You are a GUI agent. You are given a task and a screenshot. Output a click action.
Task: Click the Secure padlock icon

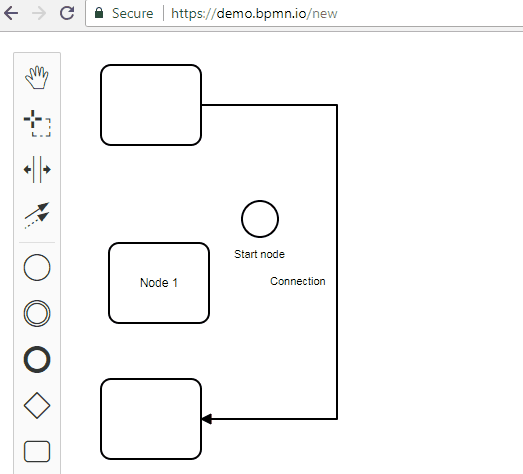click(99, 13)
